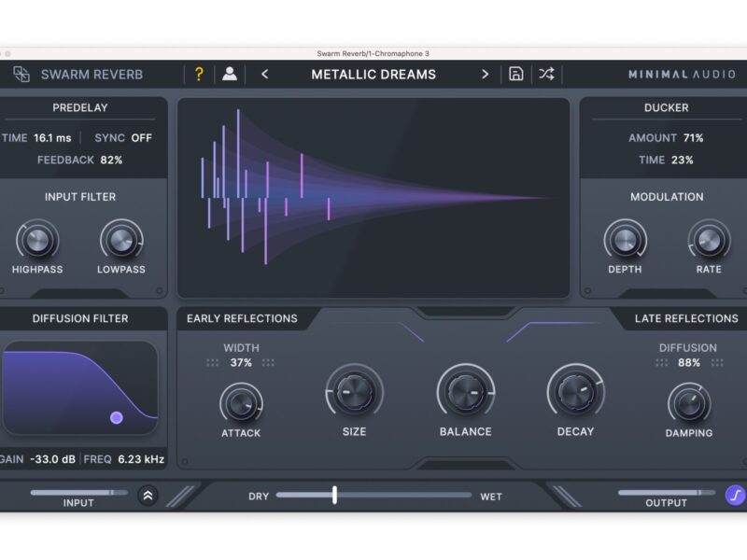Toggle predelay Sync from OFF
Image resolution: width=747 pixels, height=560 pixels.
click(x=141, y=138)
